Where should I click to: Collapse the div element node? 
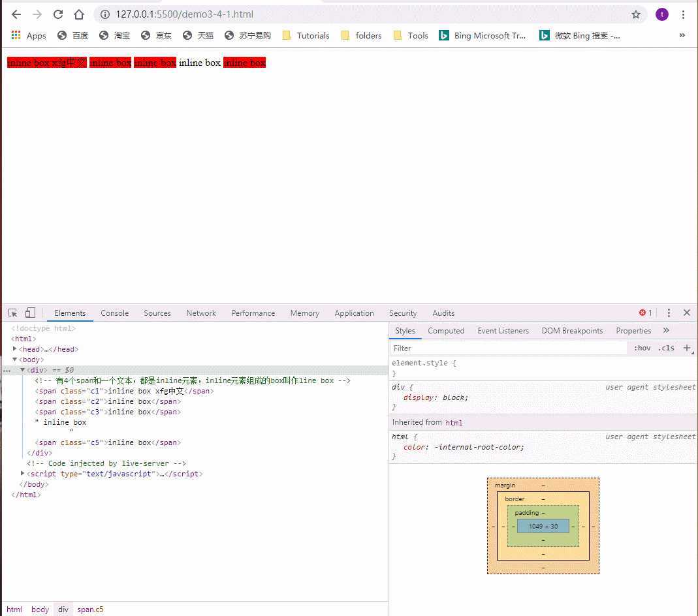pyautogui.click(x=22, y=370)
